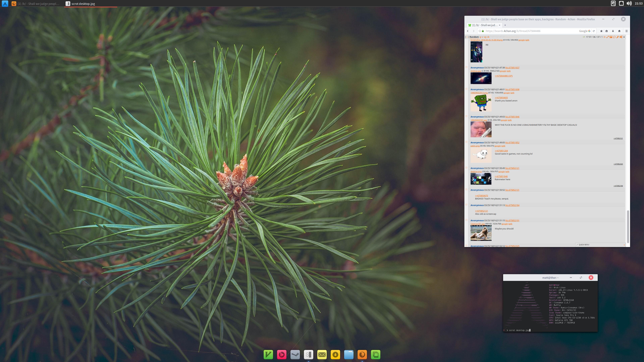
Task: Open the Screenshot_2016-03-25-14-38-54.png file link
Action: [x=487, y=40]
